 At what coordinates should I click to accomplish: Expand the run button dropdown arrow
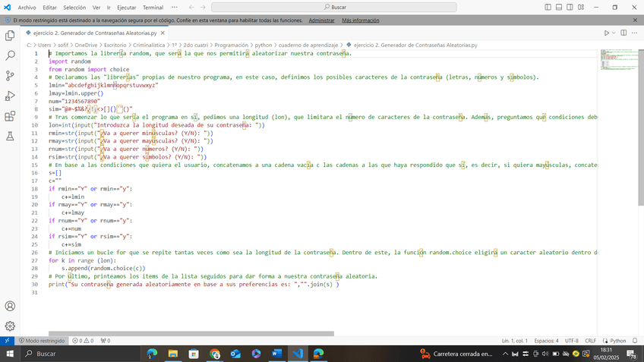point(614,33)
